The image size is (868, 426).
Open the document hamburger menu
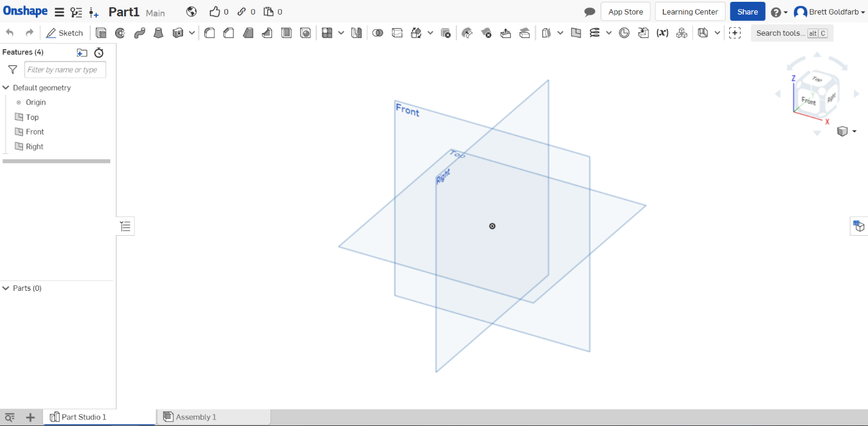click(x=59, y=12)
